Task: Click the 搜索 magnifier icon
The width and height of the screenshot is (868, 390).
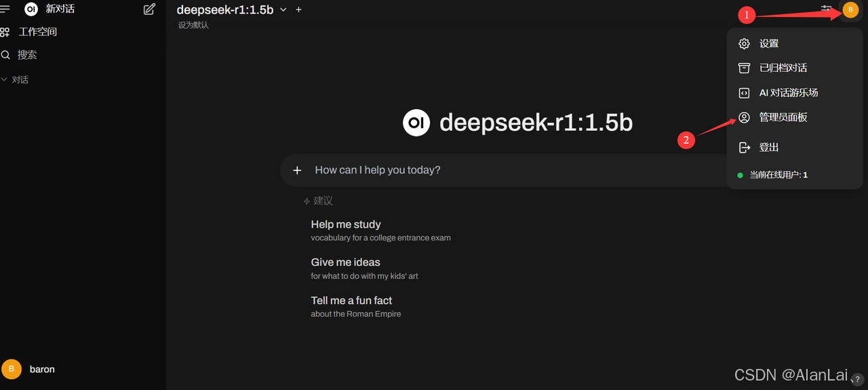Action: [5, 55]
